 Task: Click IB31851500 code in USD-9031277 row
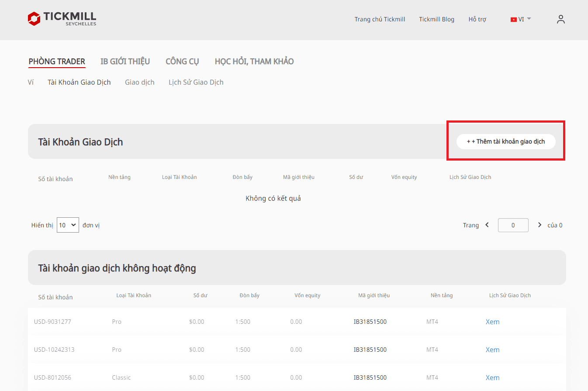pos(370,322)
